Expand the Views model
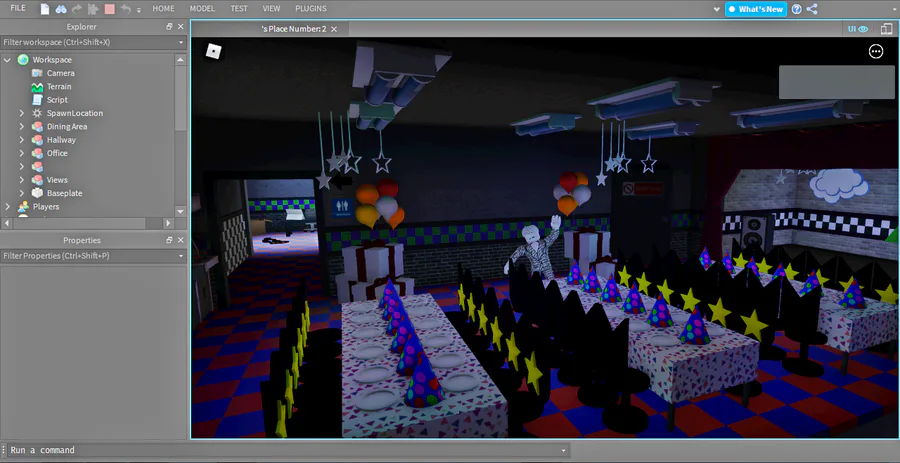900x463 pixels. pyautogui.click(x=22, y=180)
